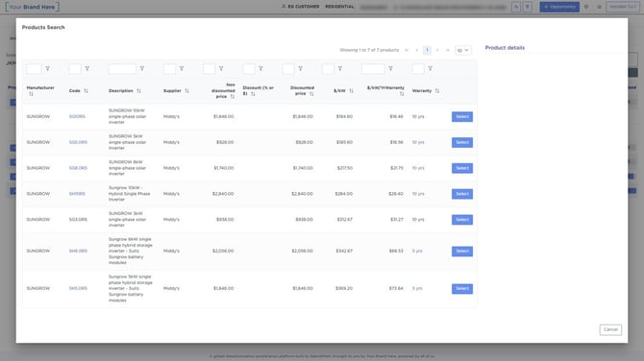Sort table by Manufacturer
This screenshot has height=361, width=644.
tap(31, 94)
